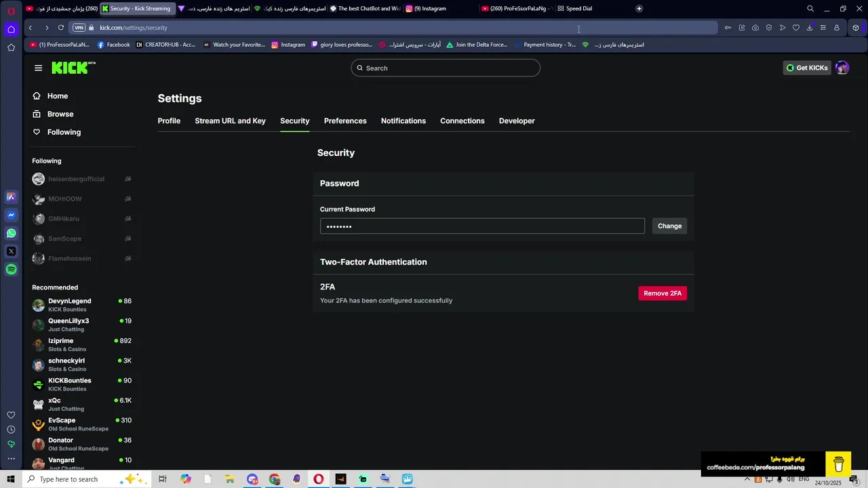Click the Kick search box
868x488 pixels.
pos(446,68)
